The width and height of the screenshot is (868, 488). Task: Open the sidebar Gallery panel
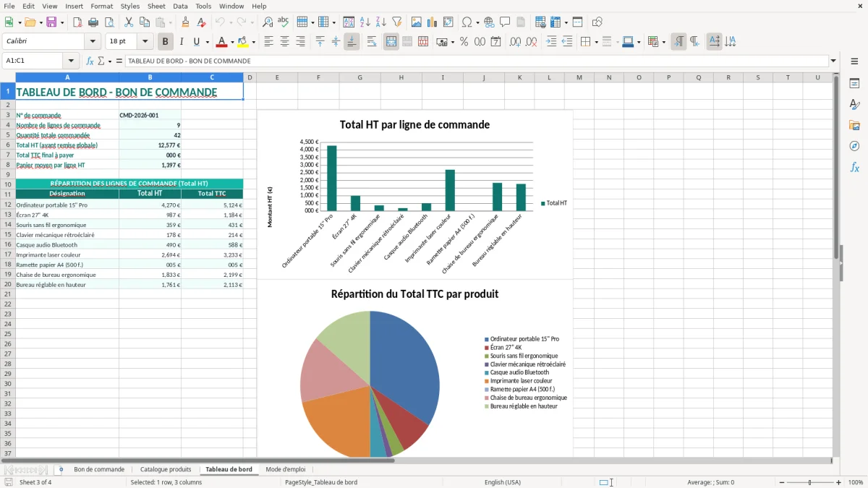(854, 125)
